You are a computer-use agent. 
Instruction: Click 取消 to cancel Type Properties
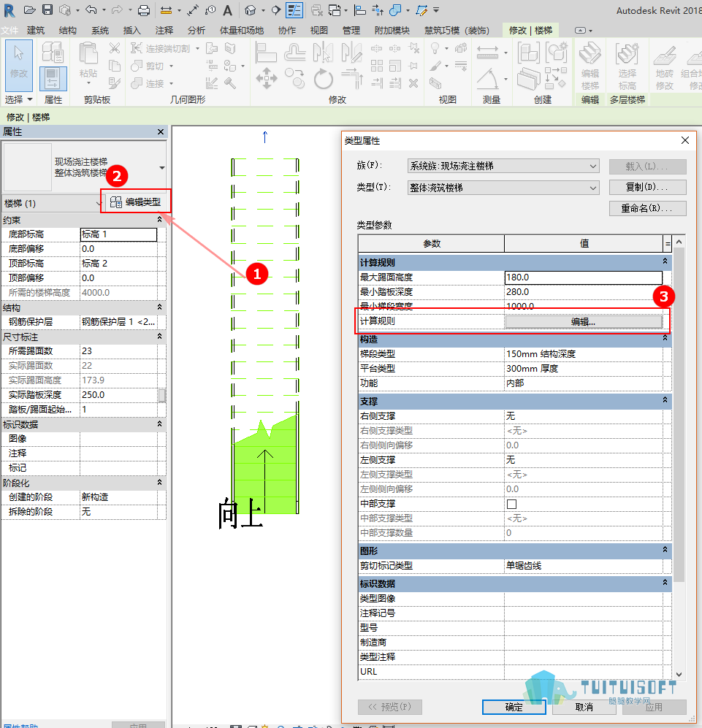(x=584, y=707)
